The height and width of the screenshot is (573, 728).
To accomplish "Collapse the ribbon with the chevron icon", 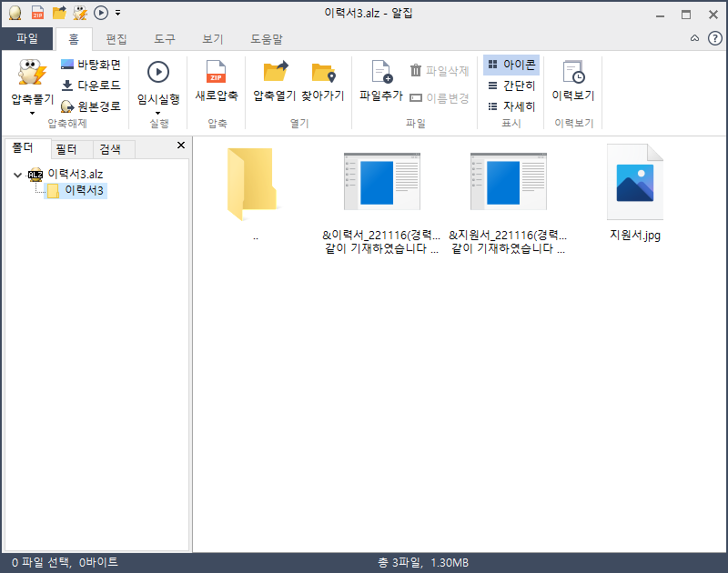I will [694, 38].
